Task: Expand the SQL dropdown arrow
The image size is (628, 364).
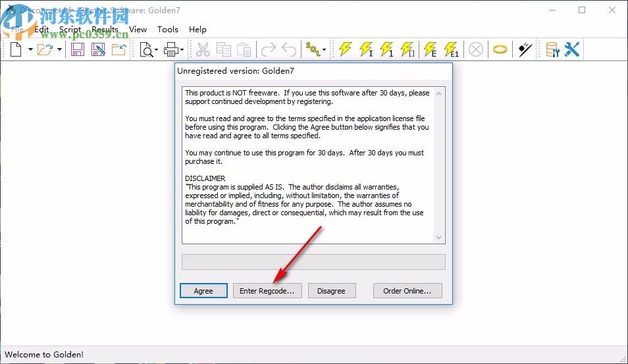Action: click(324, 49)
